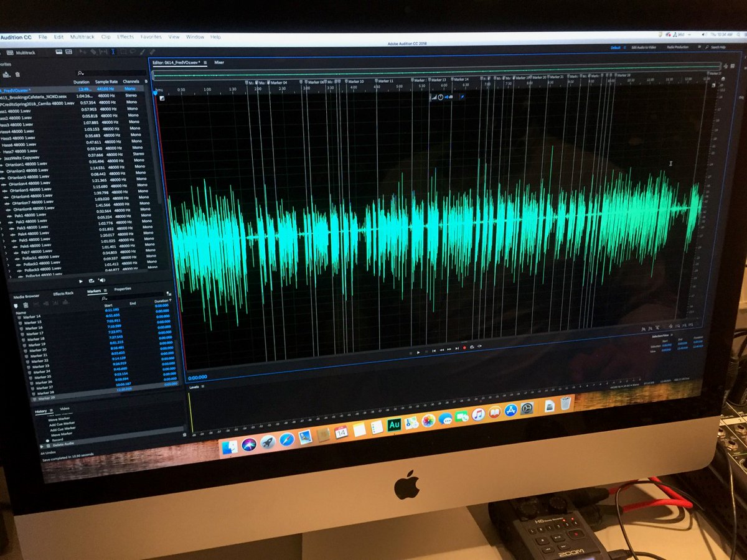Add a cue marker in Markers panel
Viewport: 747px width, 560px height.
coord(16,306)
